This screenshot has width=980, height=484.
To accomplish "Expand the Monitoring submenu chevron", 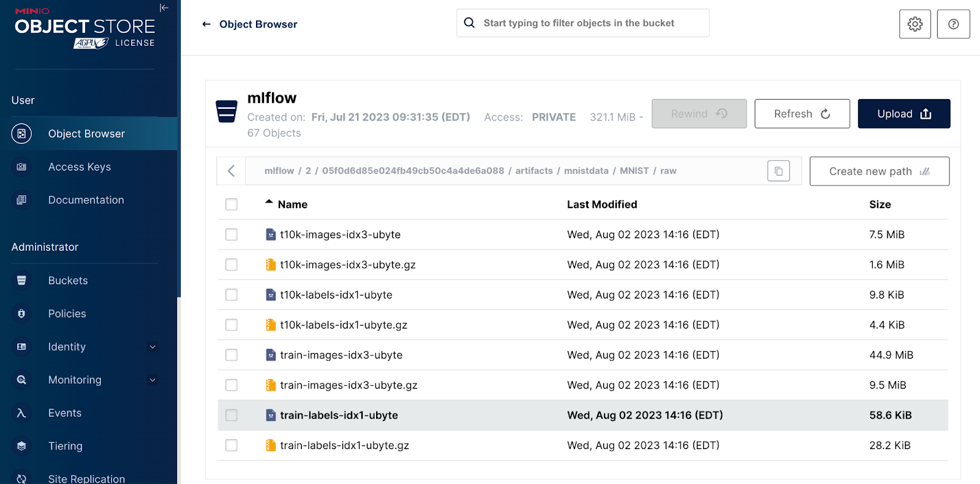I will 153,380.
